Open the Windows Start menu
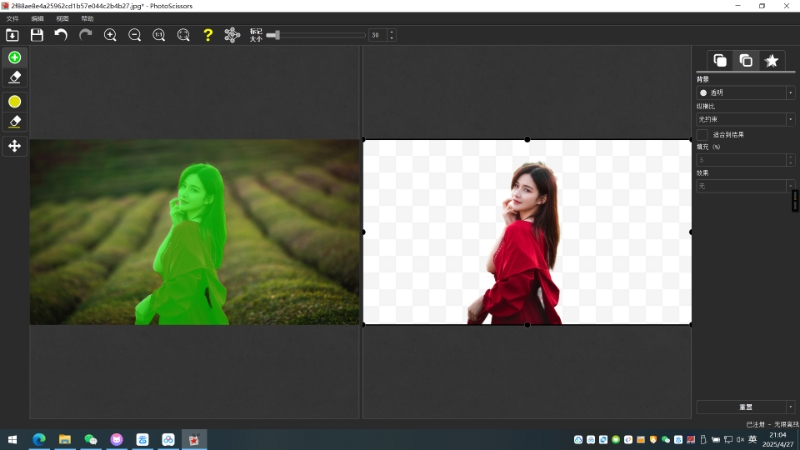The image size is (800, 450). point(12,439)
